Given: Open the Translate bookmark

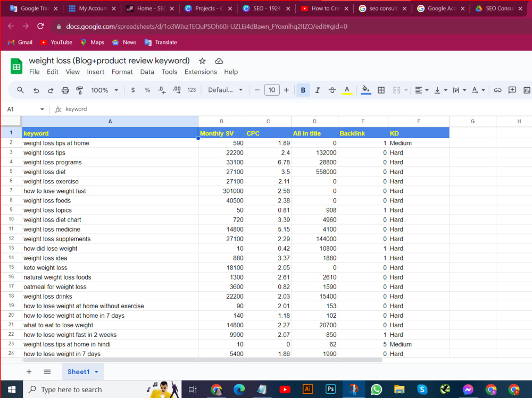Looking at the screenshot, I should [x=161, y=43].
